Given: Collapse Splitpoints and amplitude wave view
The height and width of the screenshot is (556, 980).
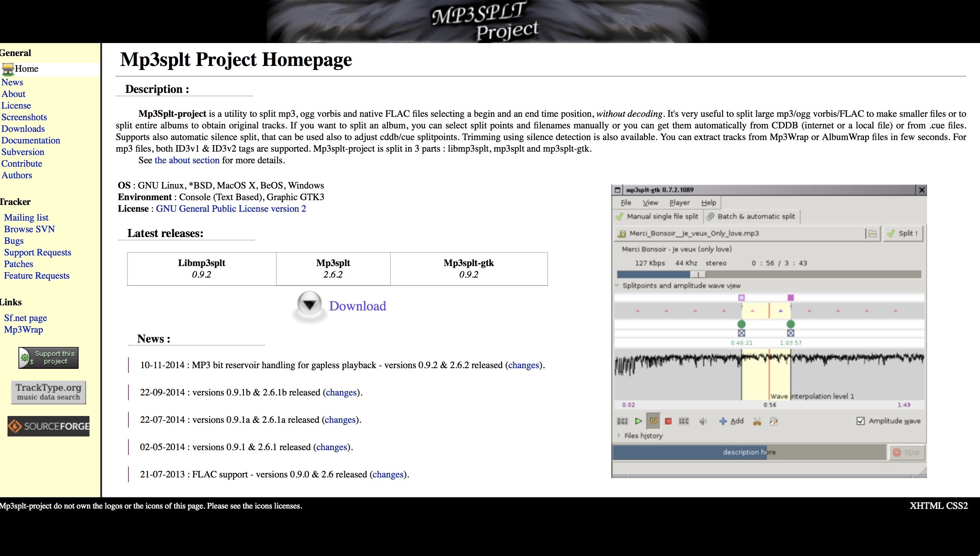Looking at the screenshot, I should coord(617,286).
